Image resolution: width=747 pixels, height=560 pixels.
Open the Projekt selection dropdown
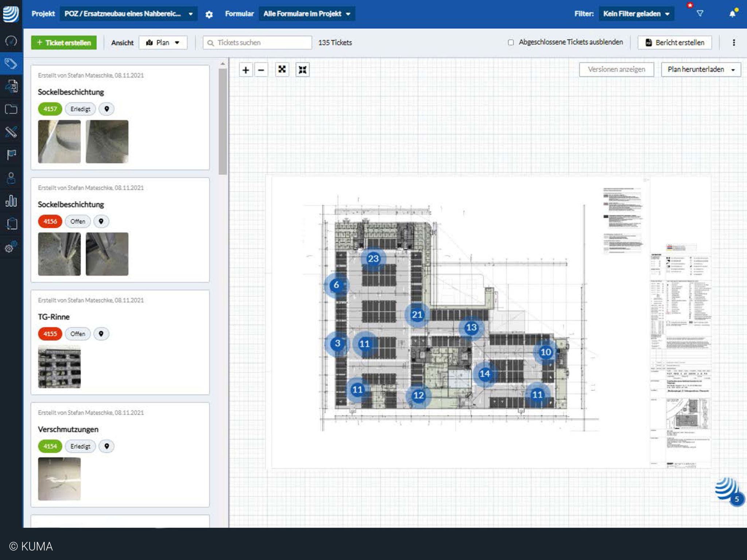(128, 14)
